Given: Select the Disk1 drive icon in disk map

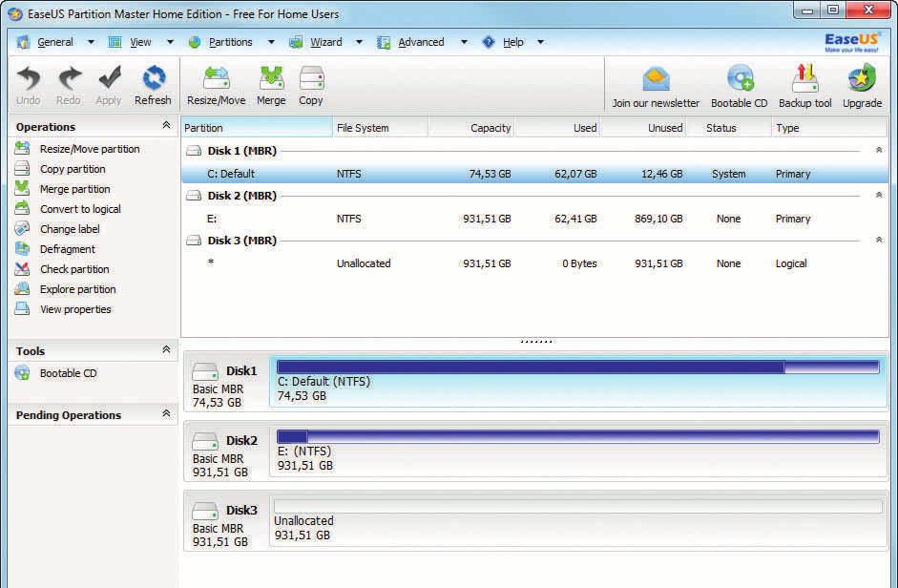Looking at the screenshot, I should click(205, 372).
